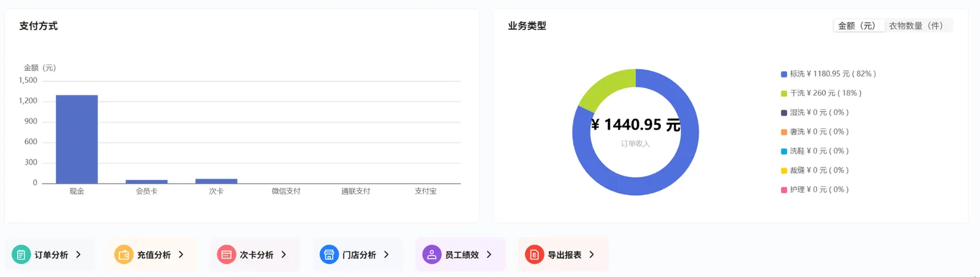Click the 次卡 bar in the chart
The width and height of the screenshot is (980, 277).
pyautogui.click(x=216, y=181)
